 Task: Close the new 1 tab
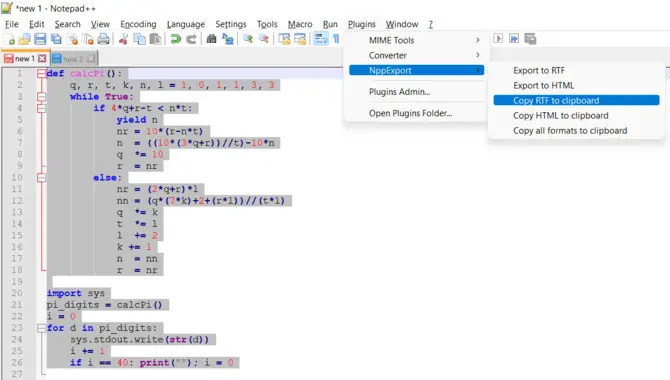tap(42, 59)
